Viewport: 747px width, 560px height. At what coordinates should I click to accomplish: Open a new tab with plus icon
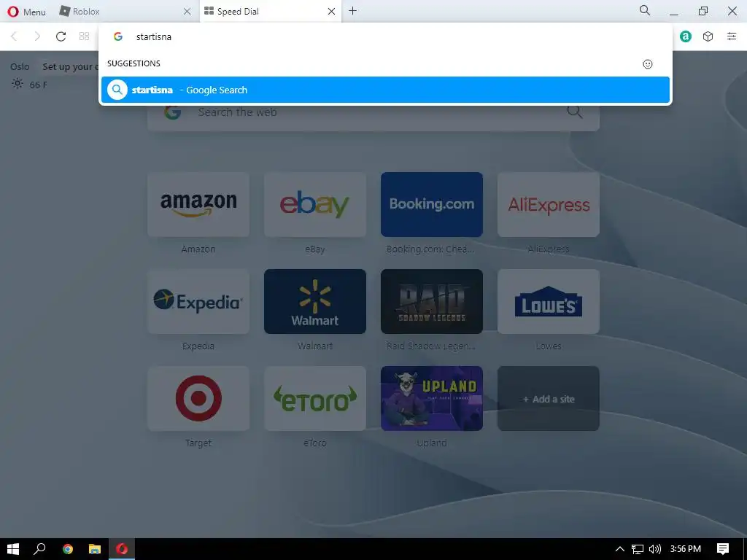tap(352, 11)
